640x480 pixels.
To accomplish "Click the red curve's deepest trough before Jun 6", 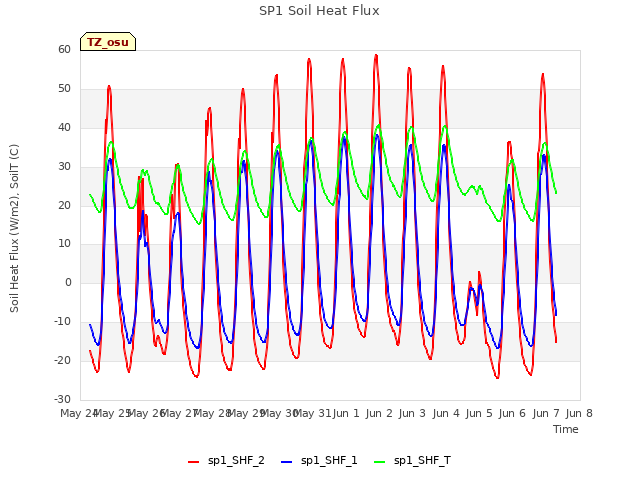I will (498, 378).
